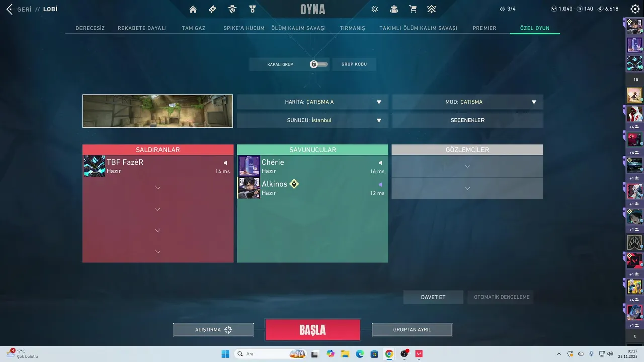
Task: Select the ÖZEL OYUN tab
Action: coord(535,28)
